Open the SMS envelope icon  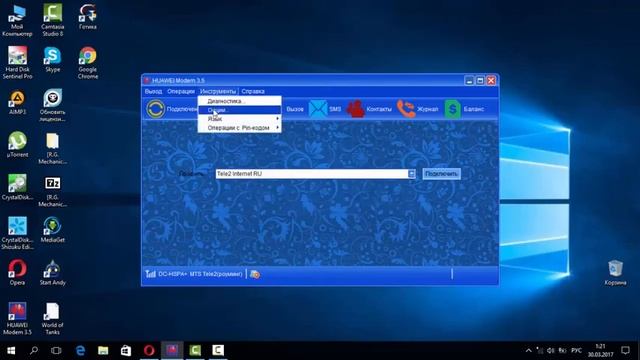click(x=318, y=109)
